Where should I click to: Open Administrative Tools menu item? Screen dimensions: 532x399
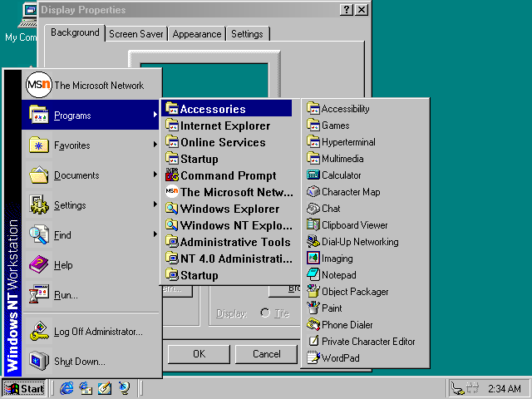click(227, 242)
